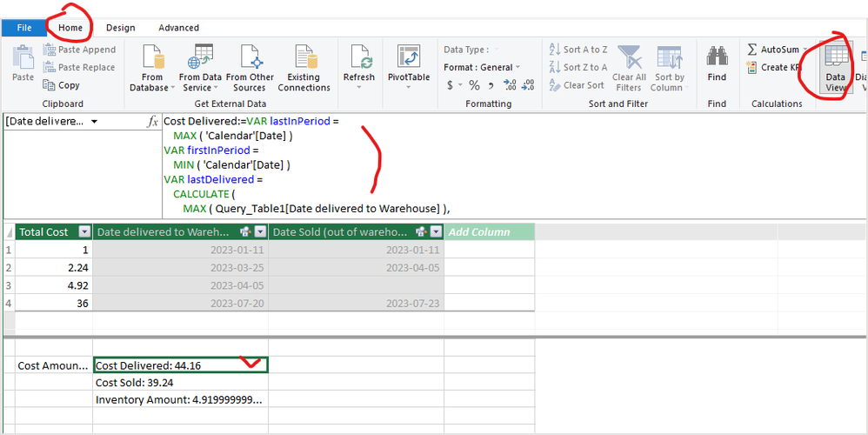Click Sort by Column icon
This screenshot has width=868, height=435.
click(x=669, y=57)
